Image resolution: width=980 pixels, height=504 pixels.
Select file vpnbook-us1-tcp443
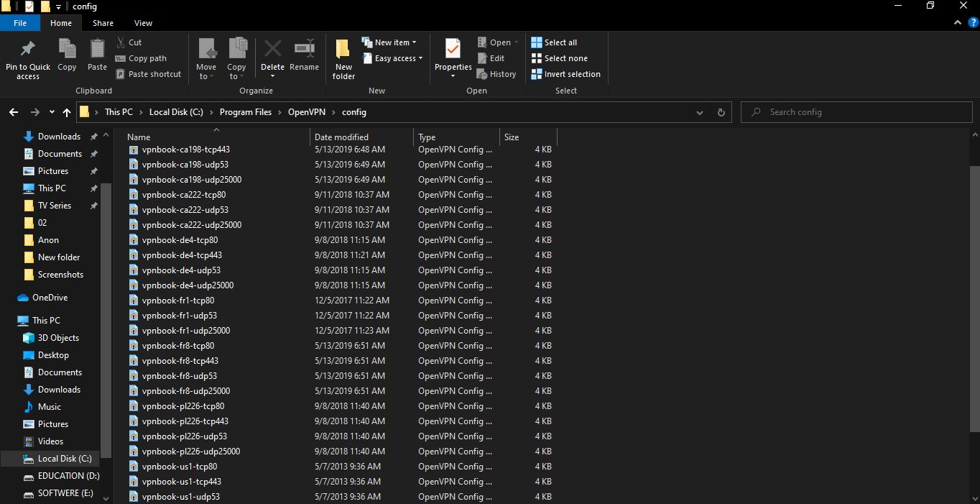[x=182, y=482]
